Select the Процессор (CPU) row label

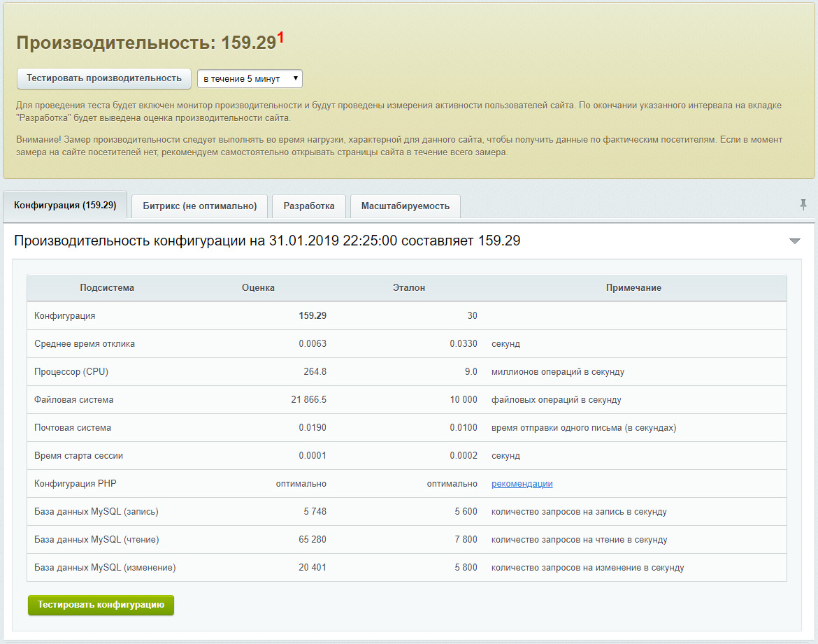click(x=71, y=371)
